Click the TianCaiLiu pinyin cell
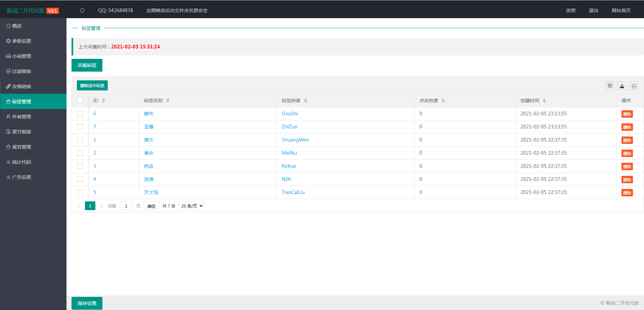This screenshot has width=644, height=310. (293, 192)
